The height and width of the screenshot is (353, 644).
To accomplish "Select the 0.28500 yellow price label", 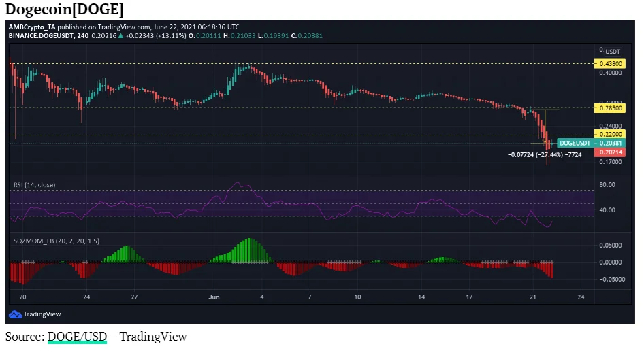I will 610,108.
